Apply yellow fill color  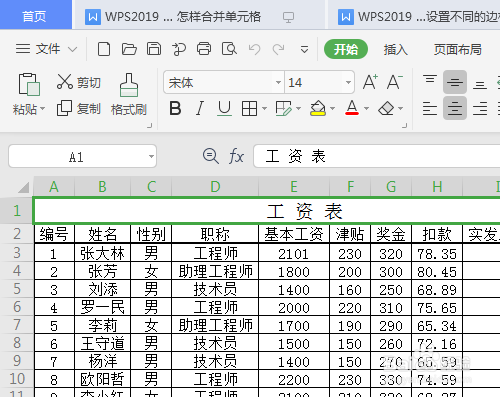click(318, 109)
